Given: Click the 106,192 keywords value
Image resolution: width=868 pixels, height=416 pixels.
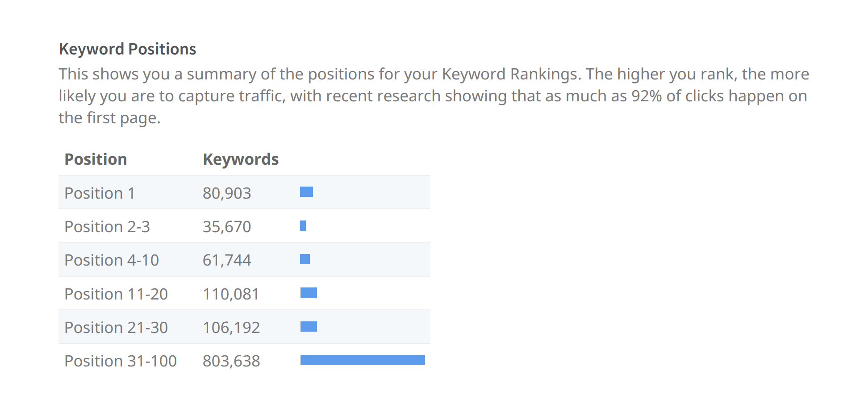Looking at the screenshot, I should [x=231, y=328].
